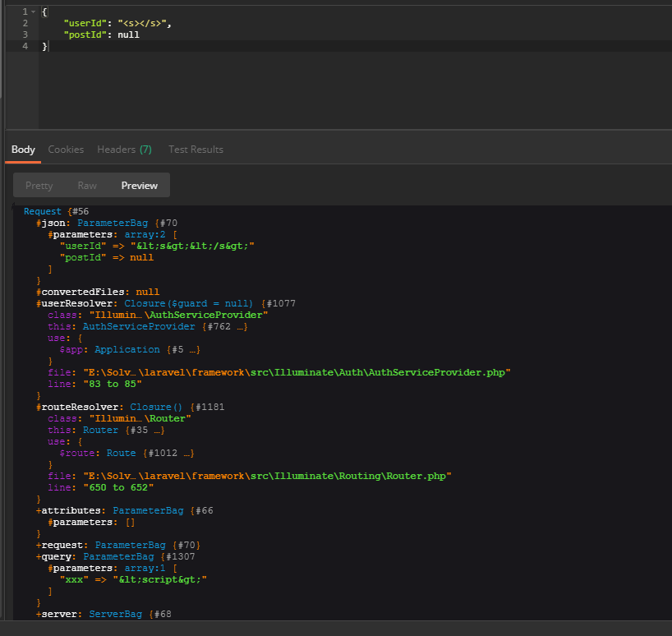The height and width of the screenshot is (636, 672).
Task: Select the Pretty view mode
Action: (39, 186)
